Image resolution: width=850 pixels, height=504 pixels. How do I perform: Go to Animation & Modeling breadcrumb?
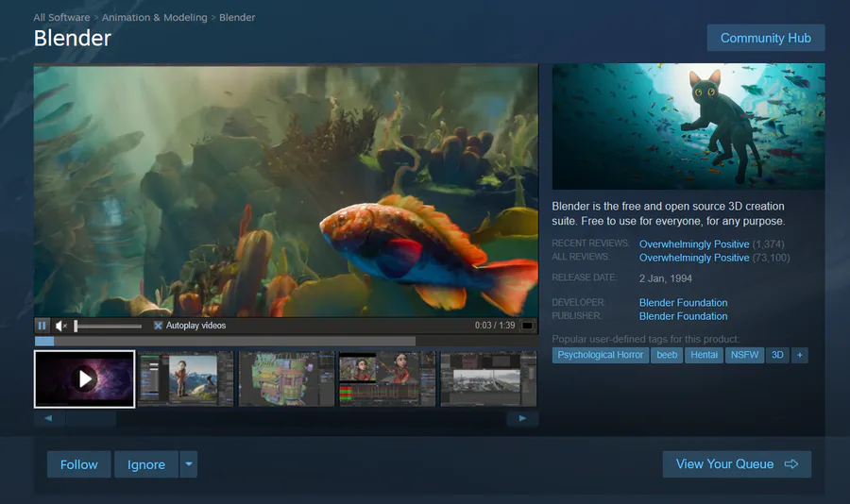point(155,17)
